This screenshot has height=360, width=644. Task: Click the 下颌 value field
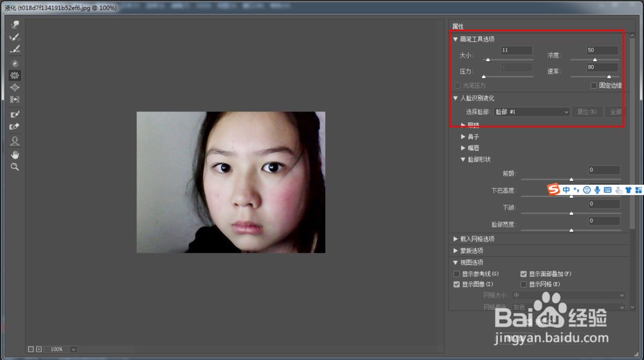[x=604, y=204]
